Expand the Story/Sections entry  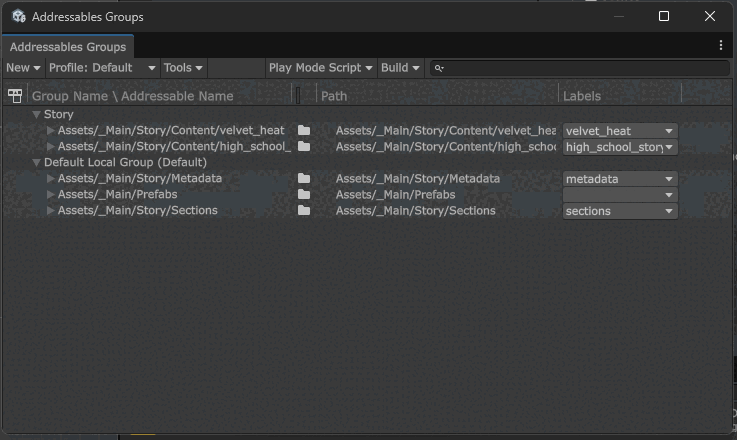pyautogui.click(x=51, y=210)
